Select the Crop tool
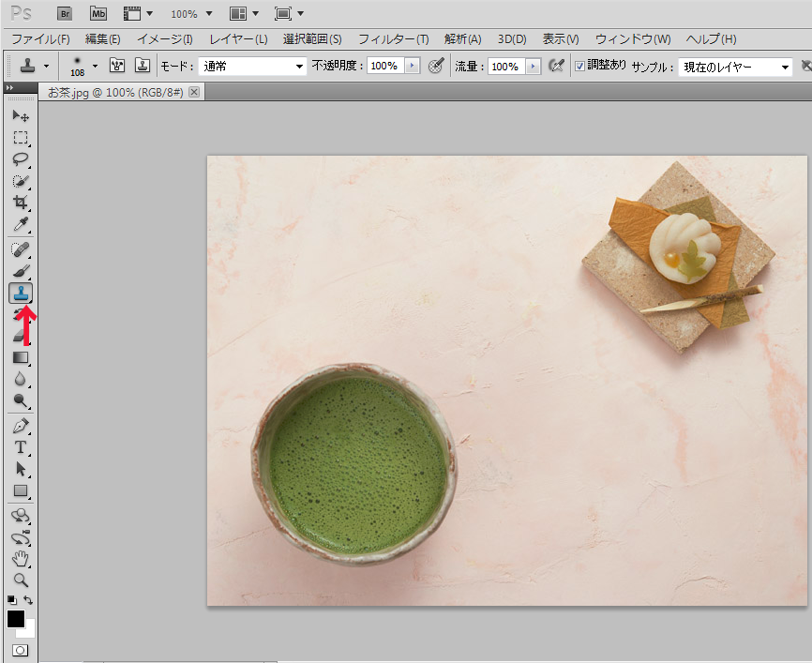 (21, 202)
